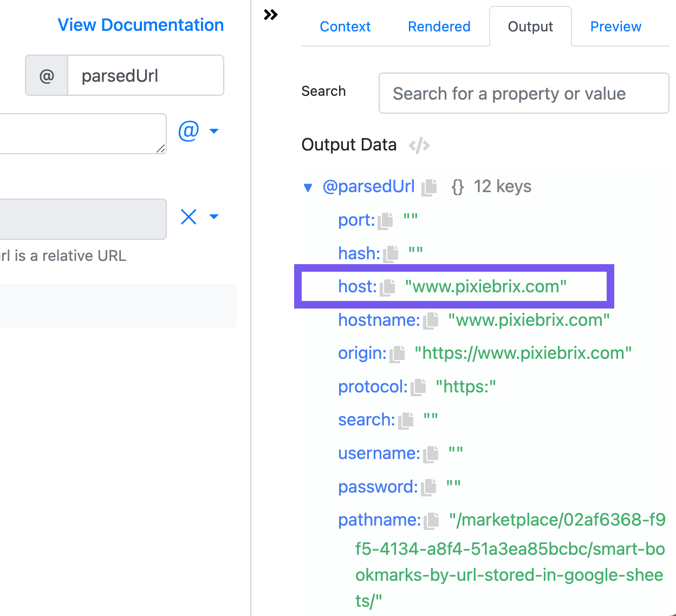Click the parsedUrl output name field
The image size is (676, 616).
146,75
